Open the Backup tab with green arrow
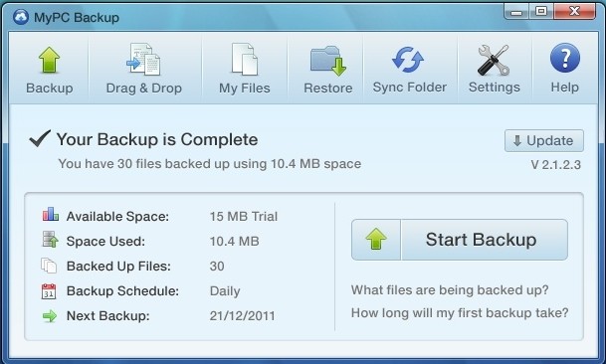Screen dimensions: 606x364 49,70
